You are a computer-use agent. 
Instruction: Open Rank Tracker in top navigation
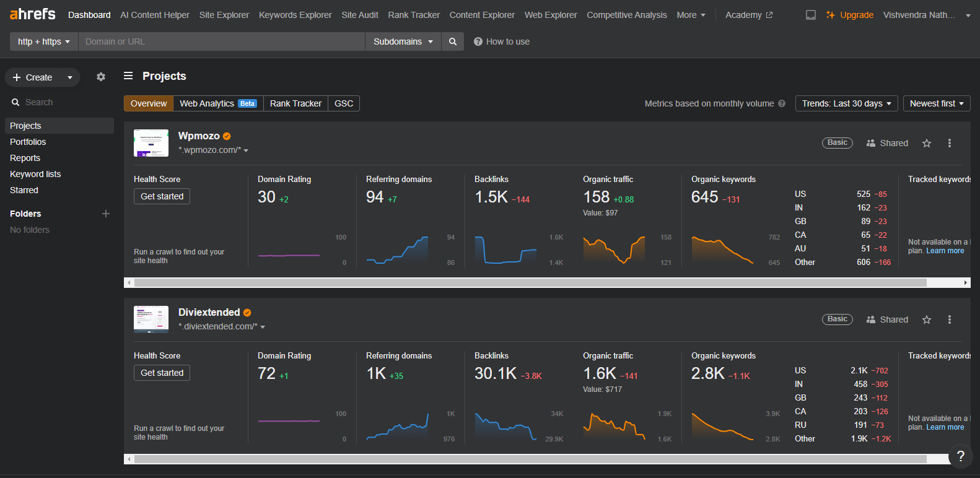coord(414,15)
